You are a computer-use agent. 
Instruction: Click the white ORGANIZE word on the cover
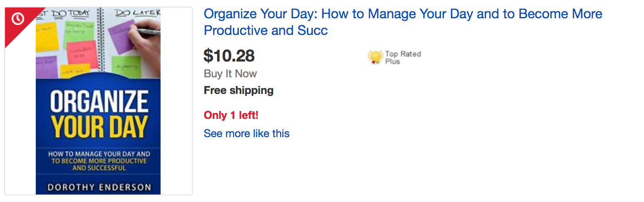click(x=99, y=102)
